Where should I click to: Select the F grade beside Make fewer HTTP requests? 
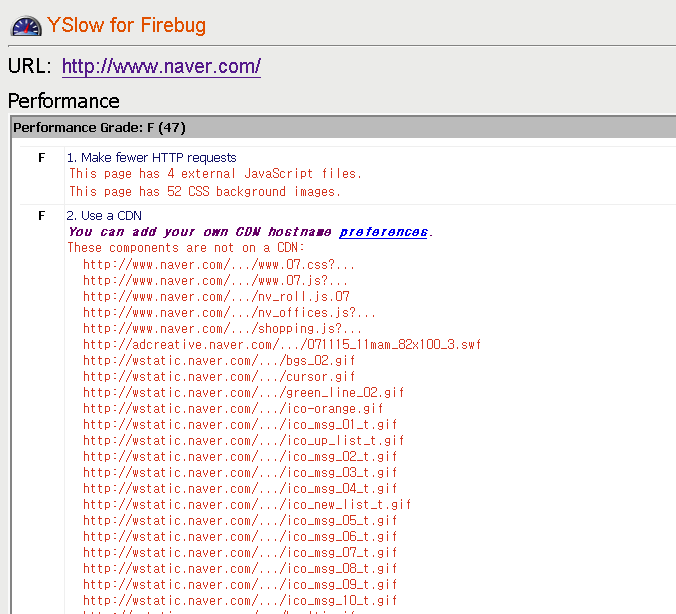41,158
